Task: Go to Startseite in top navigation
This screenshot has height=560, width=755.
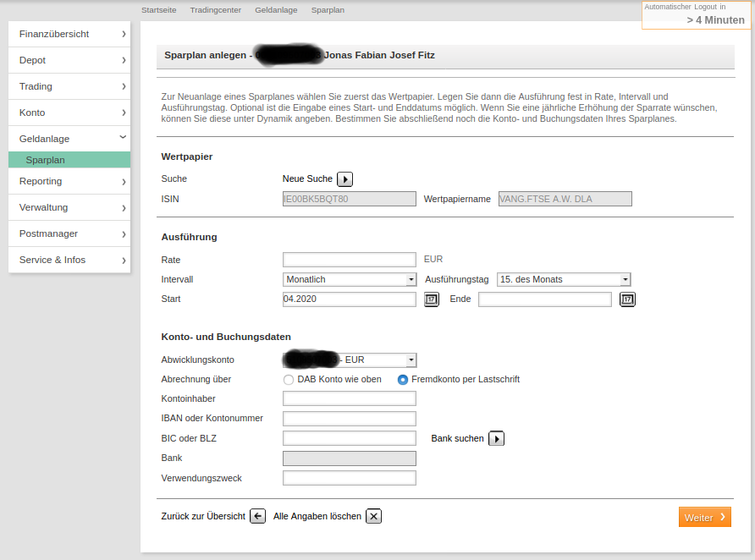Action: tap(160, 10)
